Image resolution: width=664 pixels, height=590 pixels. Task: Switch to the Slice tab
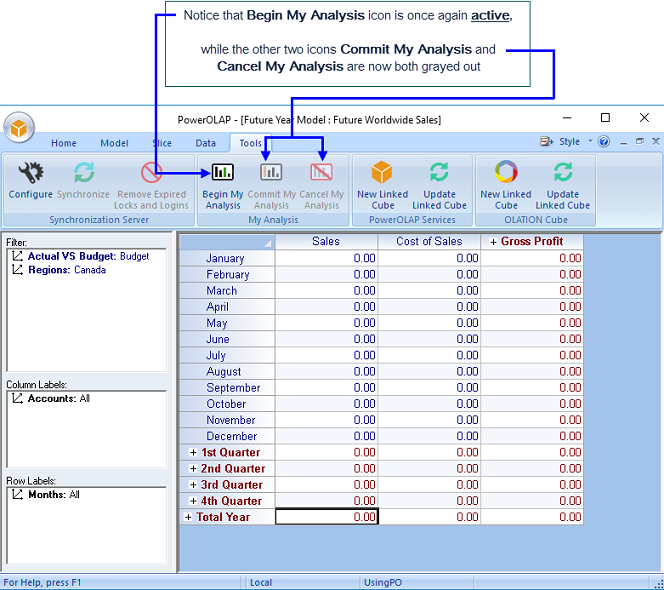[162, 143]
